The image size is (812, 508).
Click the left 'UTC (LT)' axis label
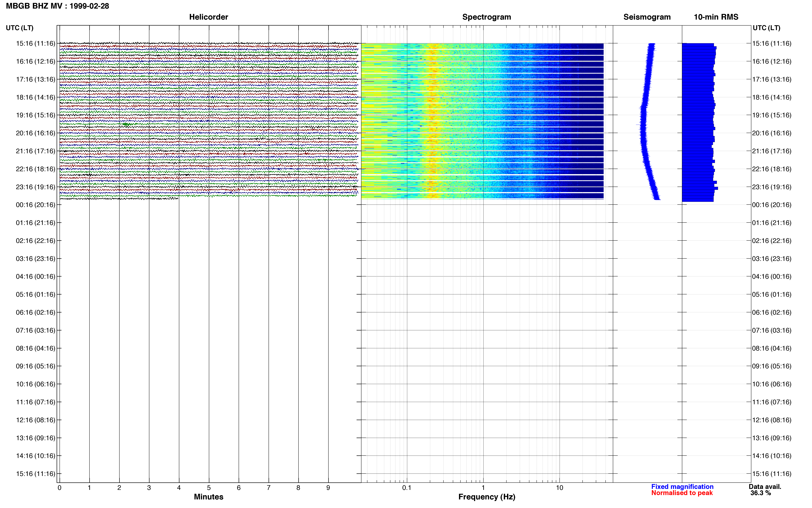[20, 28]
